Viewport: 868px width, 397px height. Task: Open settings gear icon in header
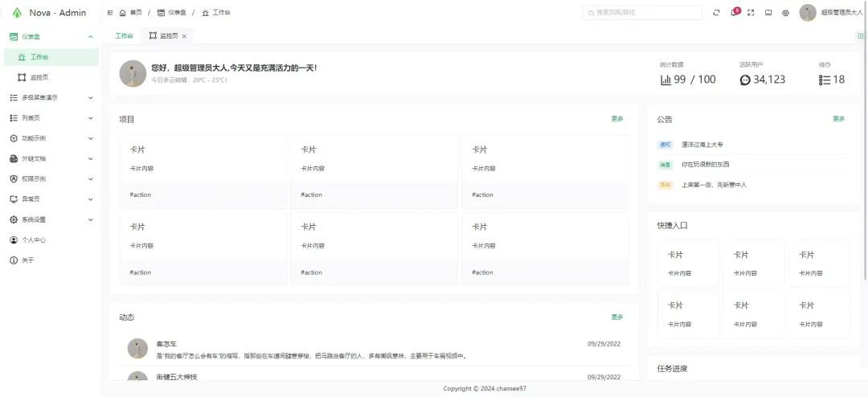coord(785,13)
